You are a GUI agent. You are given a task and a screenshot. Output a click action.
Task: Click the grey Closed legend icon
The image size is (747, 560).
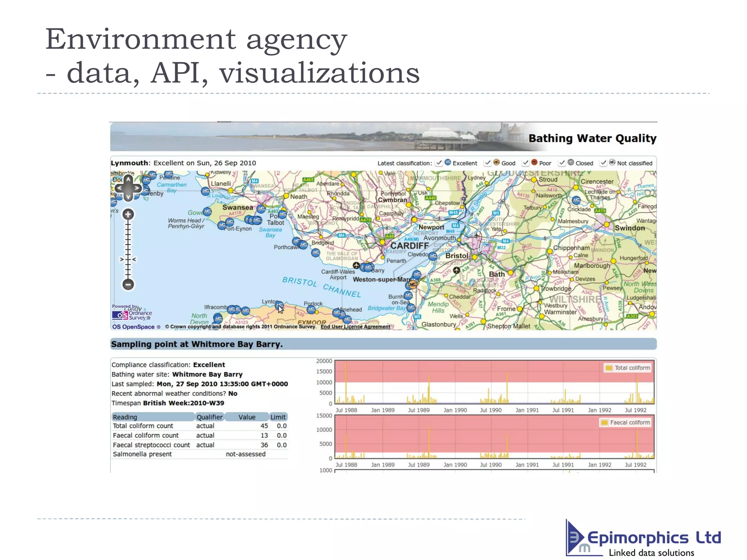(571, 162)
